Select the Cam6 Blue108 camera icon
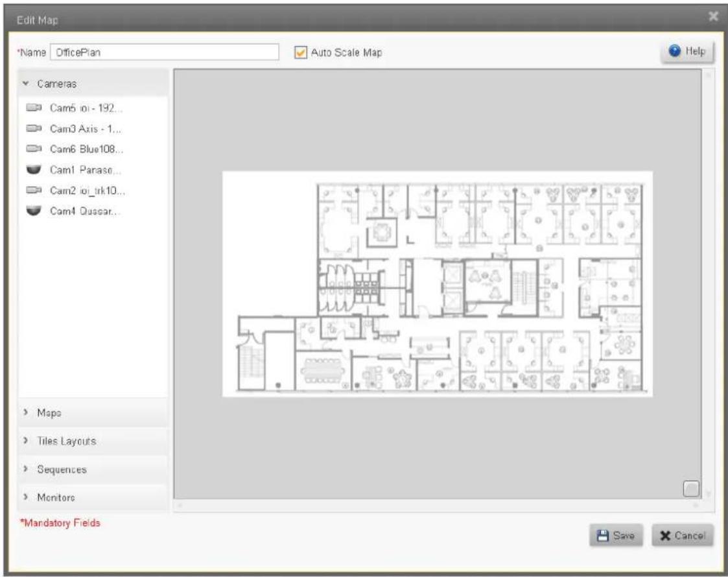This screenshot has height=577, width=728. point(34,148)
